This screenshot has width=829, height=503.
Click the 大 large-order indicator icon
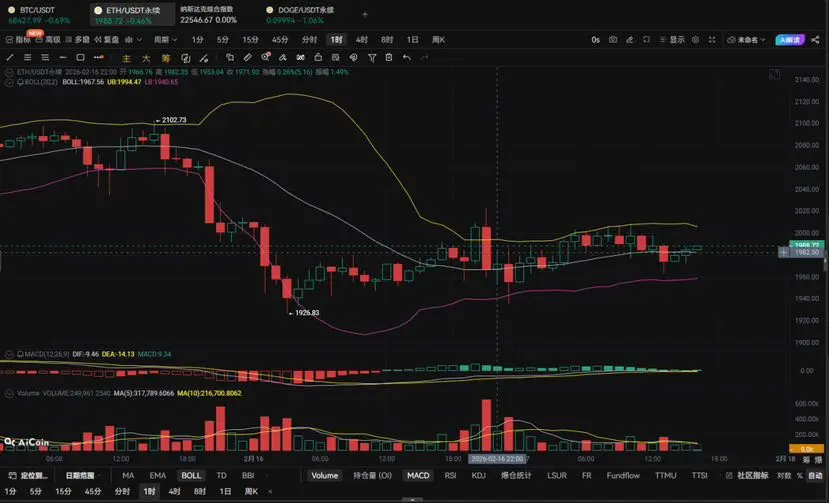146,58
